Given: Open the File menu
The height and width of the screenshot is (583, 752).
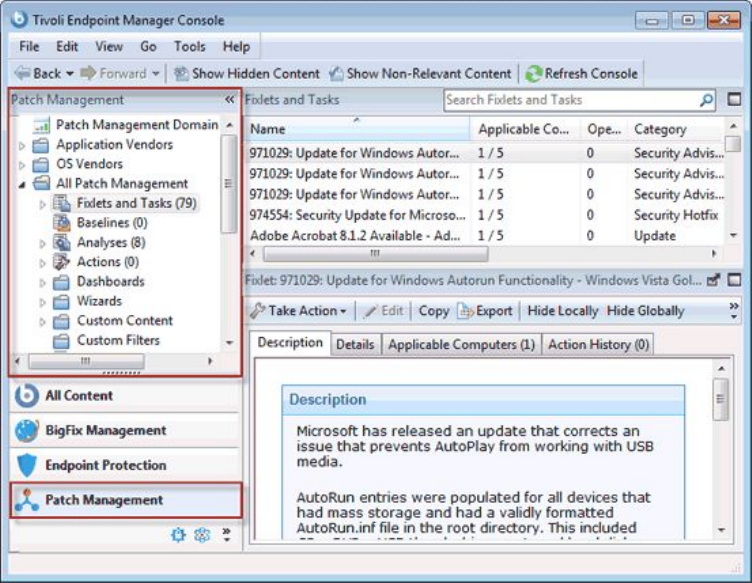Looking at the screenshot, I should click(29, 47).
